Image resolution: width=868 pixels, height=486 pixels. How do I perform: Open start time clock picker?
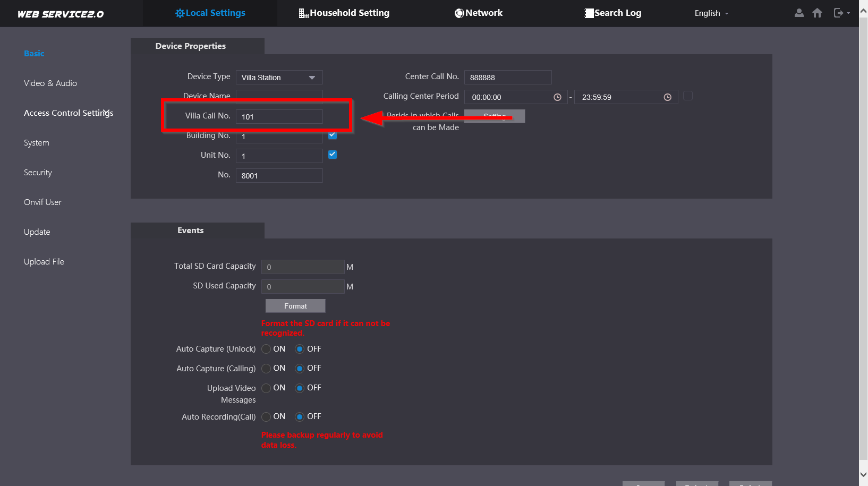[557, 97]
